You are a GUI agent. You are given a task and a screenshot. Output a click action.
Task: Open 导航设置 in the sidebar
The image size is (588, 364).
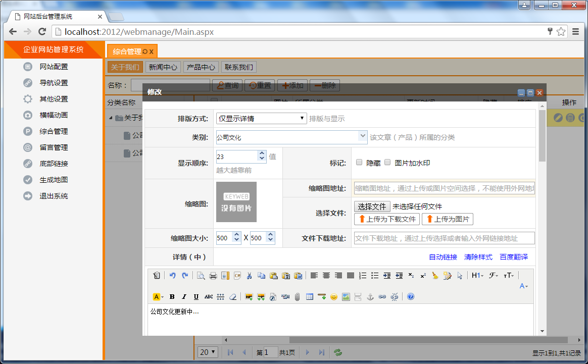pos(54,83)
